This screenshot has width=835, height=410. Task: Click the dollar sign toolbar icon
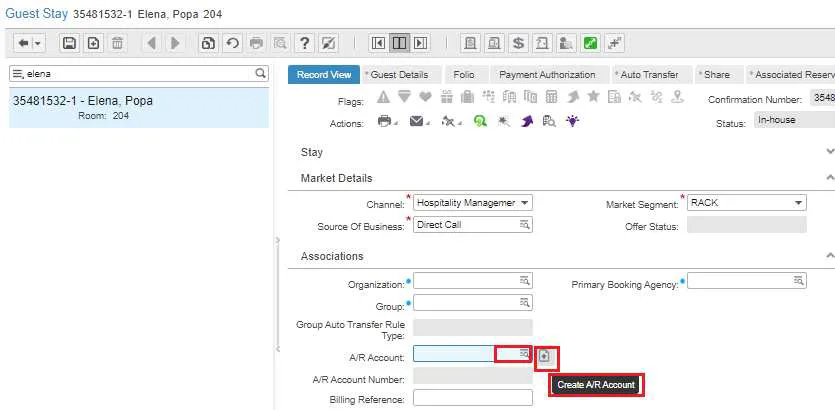click(x=518, y=43)
